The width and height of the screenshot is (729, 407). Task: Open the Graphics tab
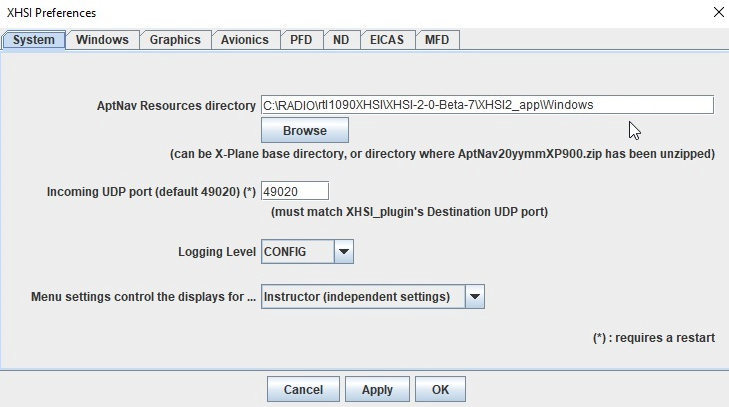[x=175, y=40]
